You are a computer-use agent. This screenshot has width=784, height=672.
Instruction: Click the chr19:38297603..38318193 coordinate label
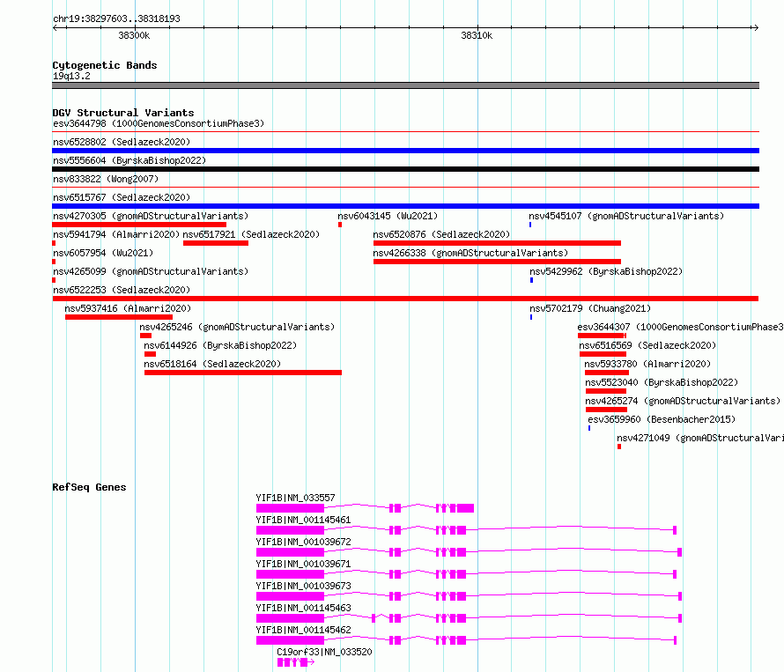tap(116, 18)
